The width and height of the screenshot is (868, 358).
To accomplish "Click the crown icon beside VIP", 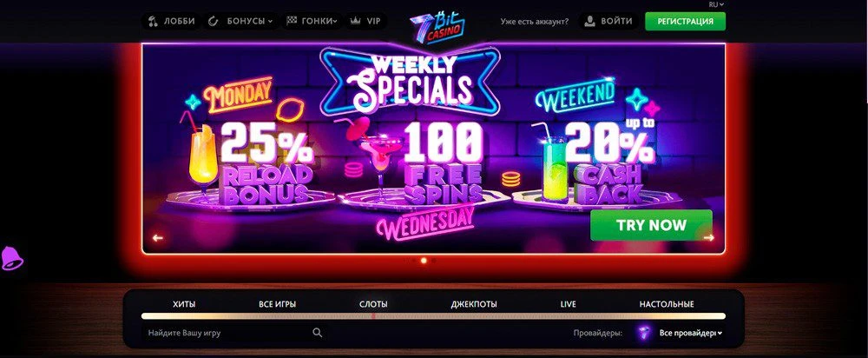I will 355,21.
